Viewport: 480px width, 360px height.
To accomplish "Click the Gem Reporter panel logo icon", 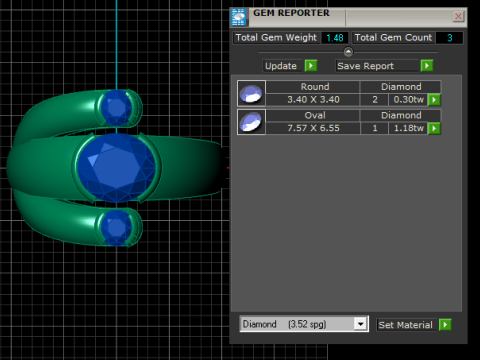I will (x=239, y=17).
